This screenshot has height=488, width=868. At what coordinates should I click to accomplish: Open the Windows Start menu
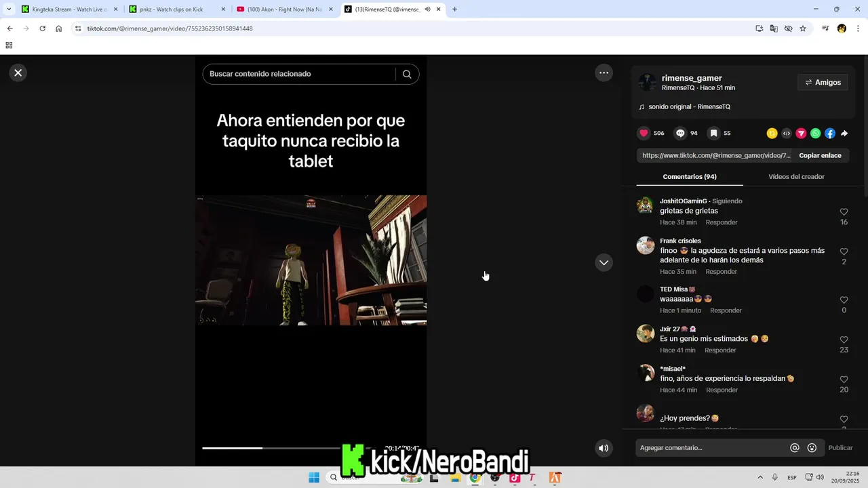tap(314, 477)
